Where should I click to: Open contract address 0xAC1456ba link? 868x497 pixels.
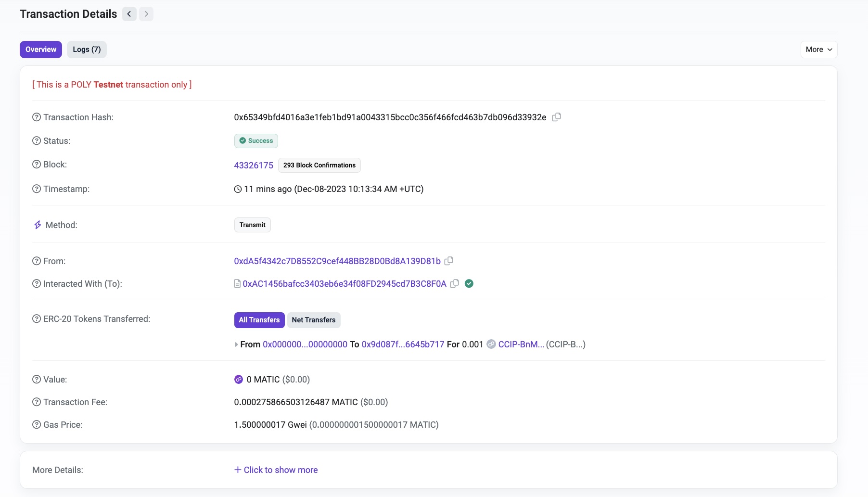tap(345, 283)
